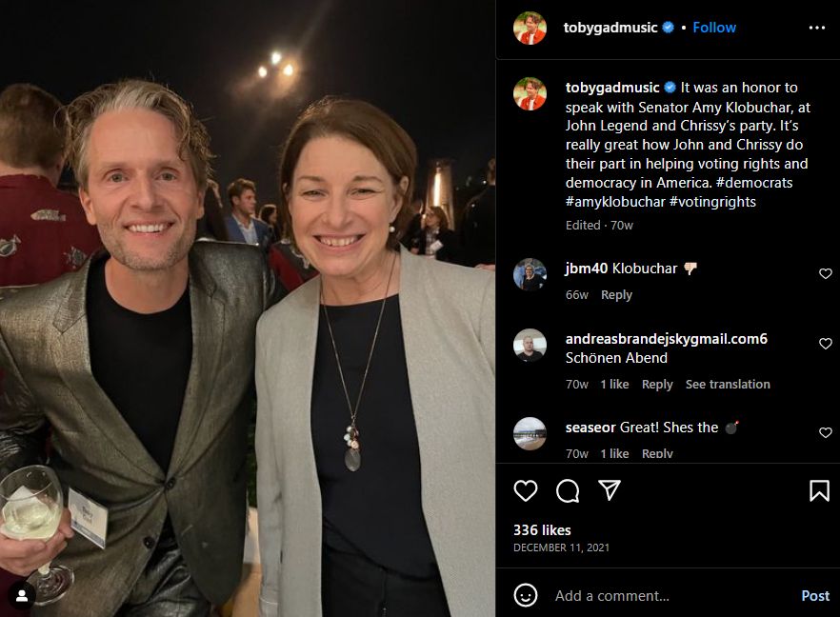Open comments with the speech bubble icon
Viewport: 840px width, 617px height.
pyautogui.click(x=567, y=490)
